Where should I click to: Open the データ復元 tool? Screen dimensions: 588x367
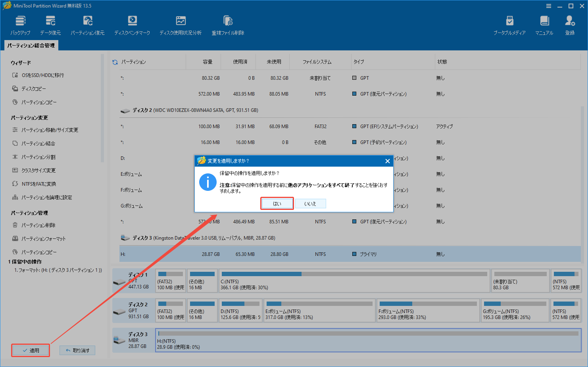[x=50, y=24]
